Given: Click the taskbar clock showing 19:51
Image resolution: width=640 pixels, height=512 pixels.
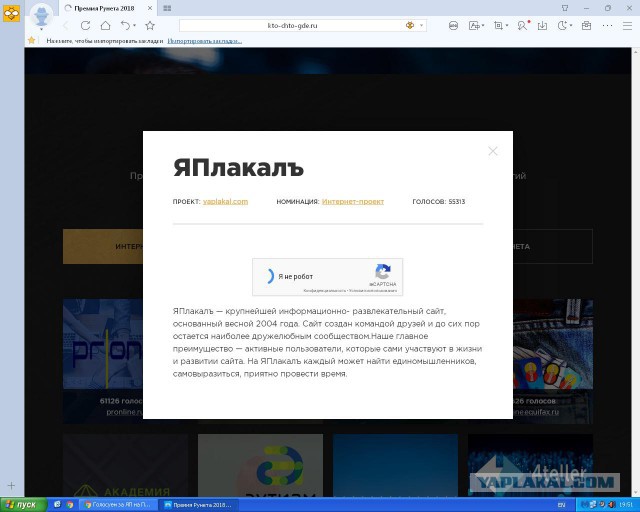Looking at the screenshot, I should (626, 505).
